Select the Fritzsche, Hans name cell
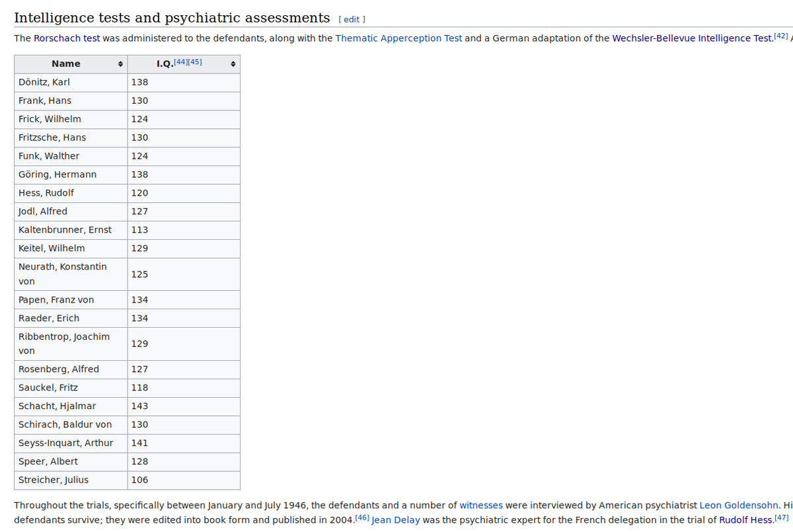793x532 pixels. coord(71,138)
